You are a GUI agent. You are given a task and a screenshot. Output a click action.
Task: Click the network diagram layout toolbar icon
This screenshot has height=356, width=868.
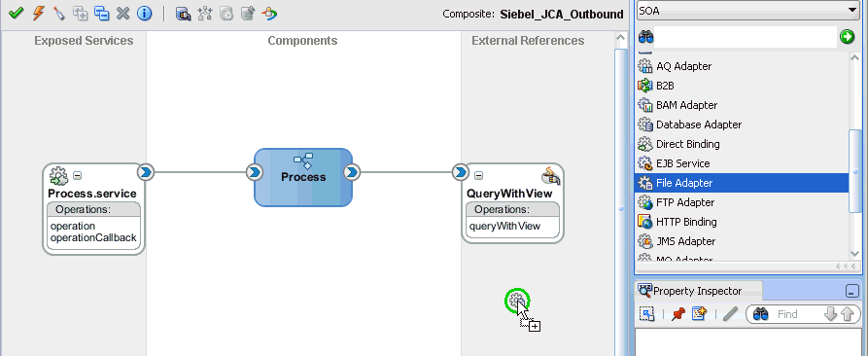click(x=205, y=14)
